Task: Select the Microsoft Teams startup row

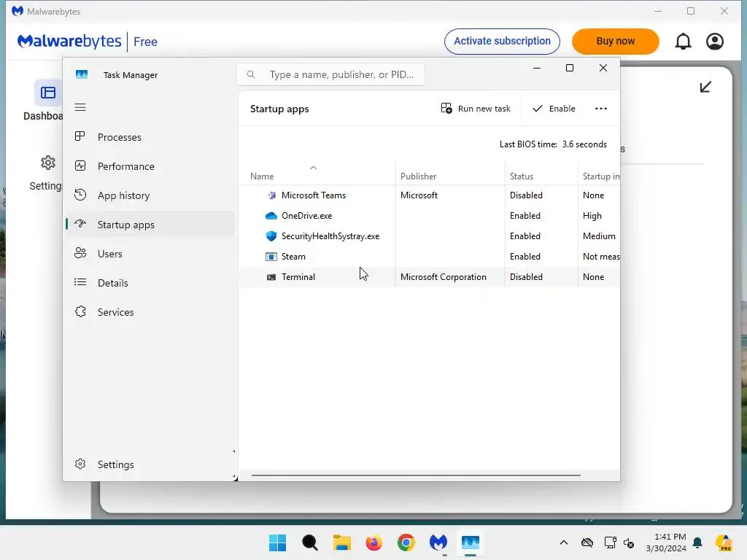Action: [x=429, y=195]
